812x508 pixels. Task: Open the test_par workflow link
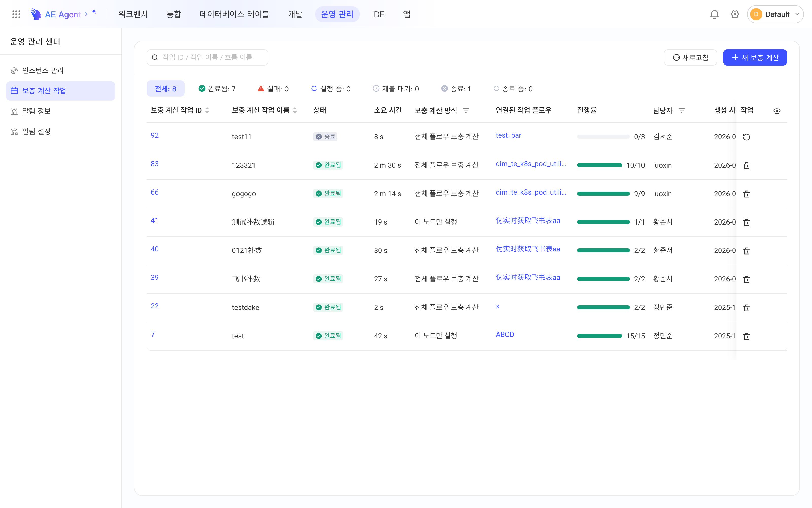pyautogui.click(x=508, y=135)
